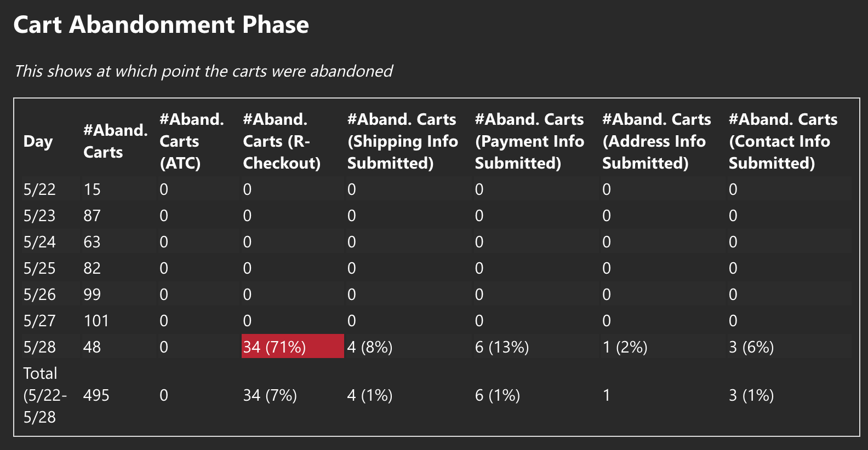The image size is (868, 450).
Task: Click the #Aband. Carts (ATC) header
Action: pyautogui.click(x=191, y=141)
